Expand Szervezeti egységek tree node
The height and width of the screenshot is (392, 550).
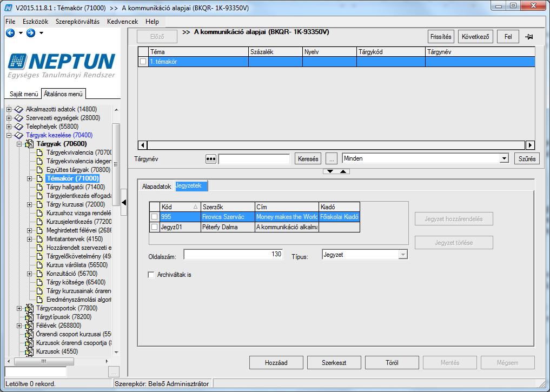pyautogui.click(x=9, y=118)
